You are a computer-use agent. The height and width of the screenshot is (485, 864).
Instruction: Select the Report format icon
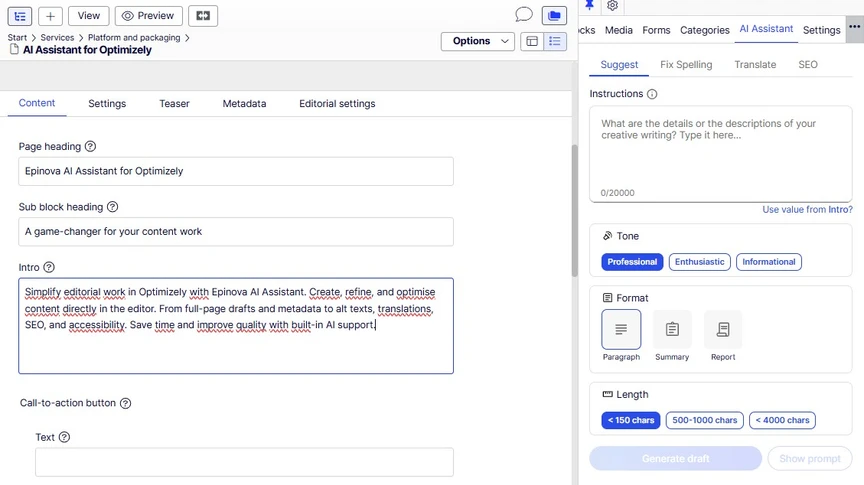point(723,330)
